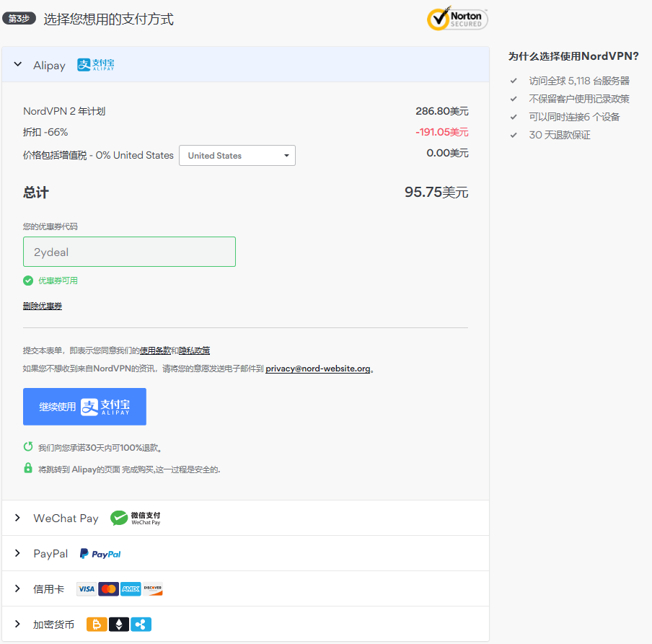Click the green refund arrow icon
The image size is (652, 644).
28,446
